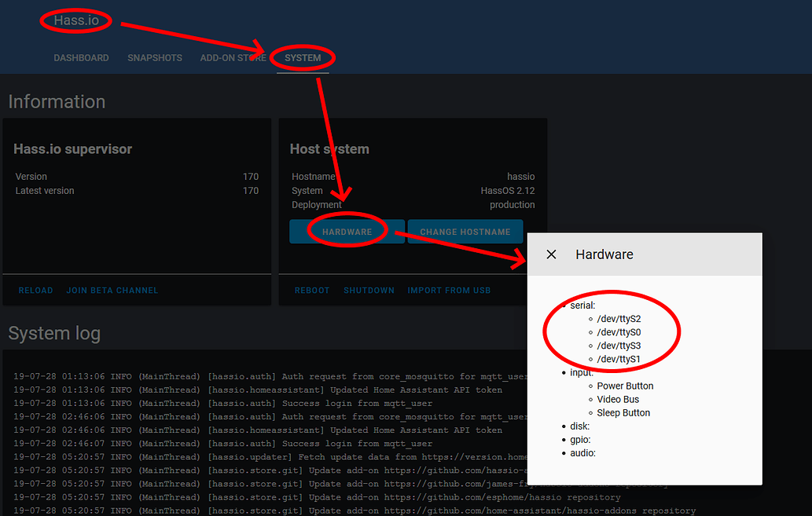Click the Video Bus input entry

(618, 400)
